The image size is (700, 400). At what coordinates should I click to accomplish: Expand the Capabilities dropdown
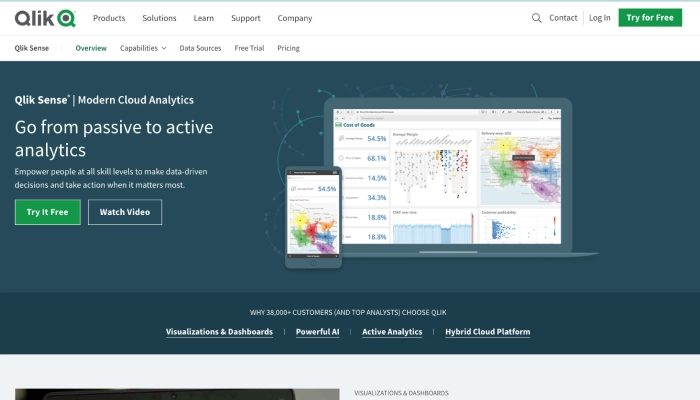click(143, 48)
